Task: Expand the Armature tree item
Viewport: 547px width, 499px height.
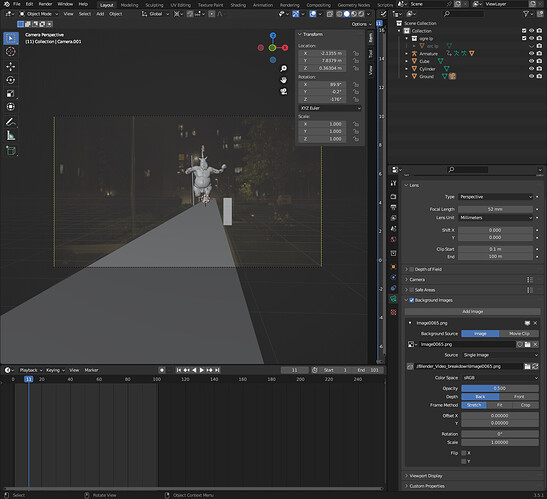Action: pyautogui.click(x=406, y=54)
